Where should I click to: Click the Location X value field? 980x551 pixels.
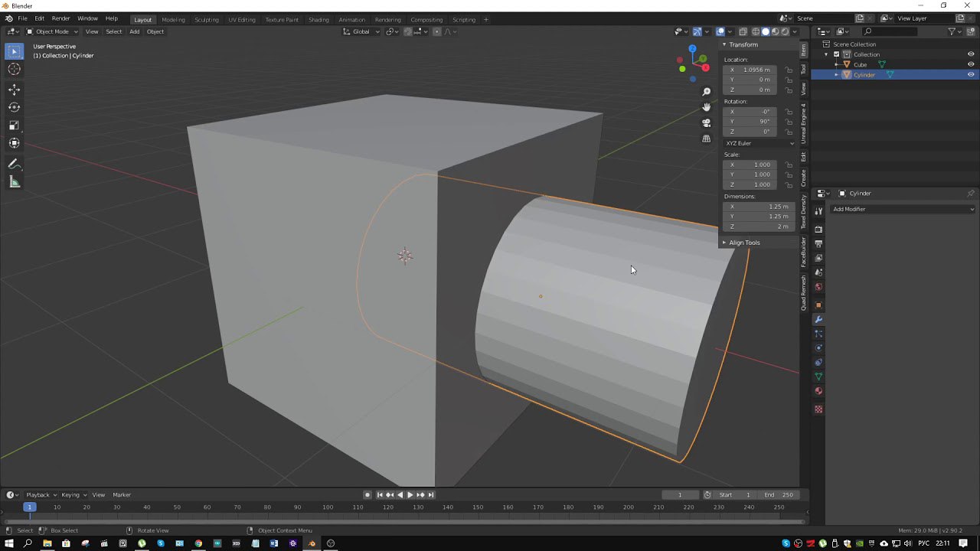(x=750, y=70)
